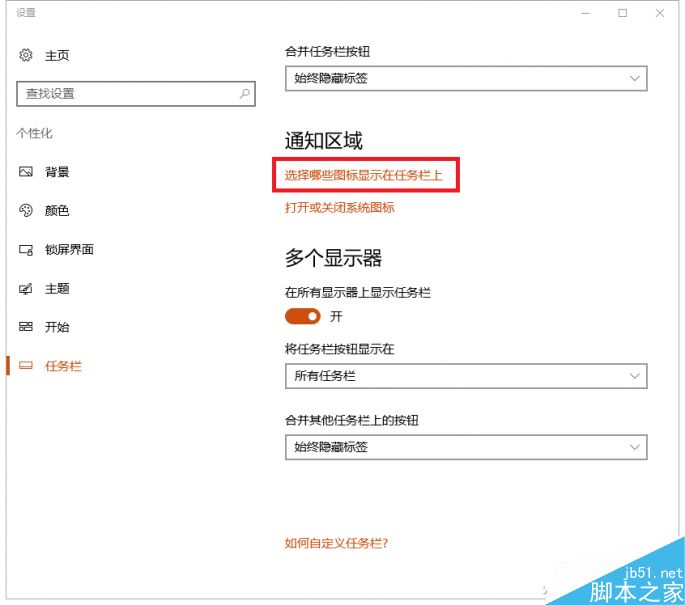Click the 锁屏界面 monitor icon
Screen dimensions: 685x605
point(26,250)
